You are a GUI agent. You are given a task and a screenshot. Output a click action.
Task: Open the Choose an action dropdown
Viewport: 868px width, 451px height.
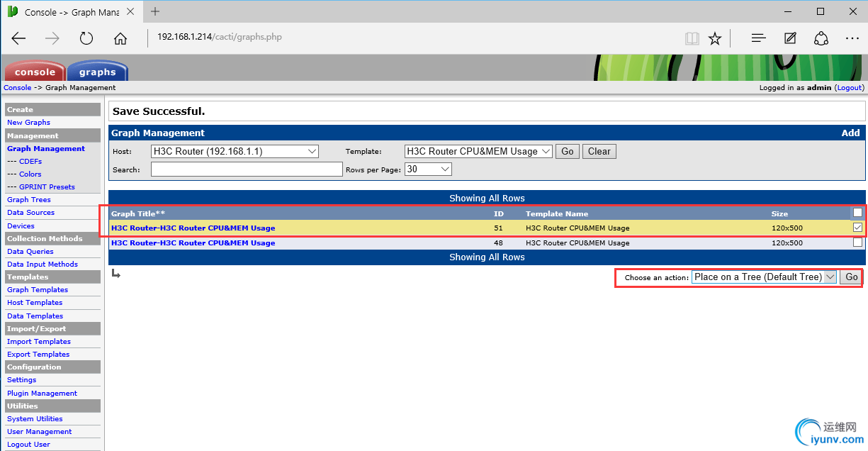(765, 277)
